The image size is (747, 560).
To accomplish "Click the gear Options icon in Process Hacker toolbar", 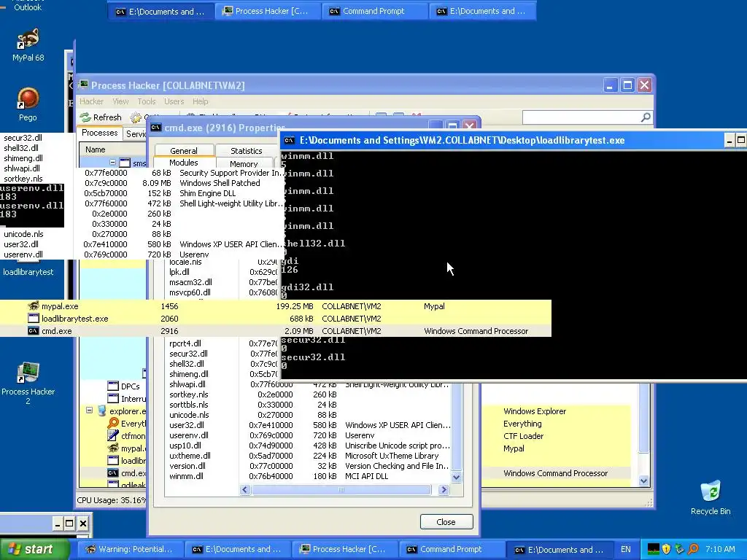I will coord(136,117).
